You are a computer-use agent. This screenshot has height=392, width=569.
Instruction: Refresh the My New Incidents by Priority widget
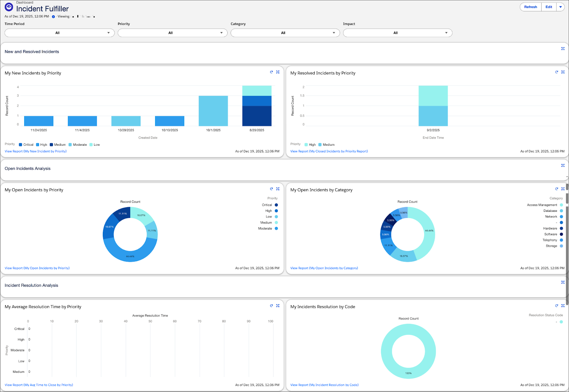click(x=271, y=72)
